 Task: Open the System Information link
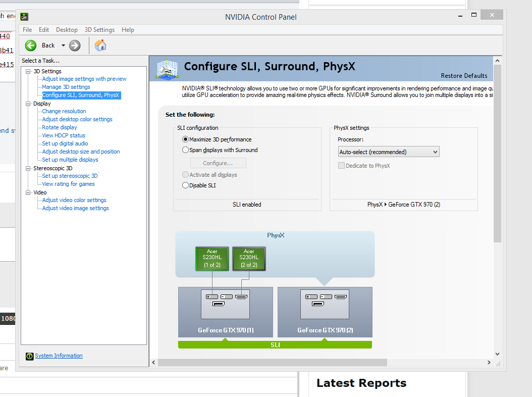coord(59,356)
